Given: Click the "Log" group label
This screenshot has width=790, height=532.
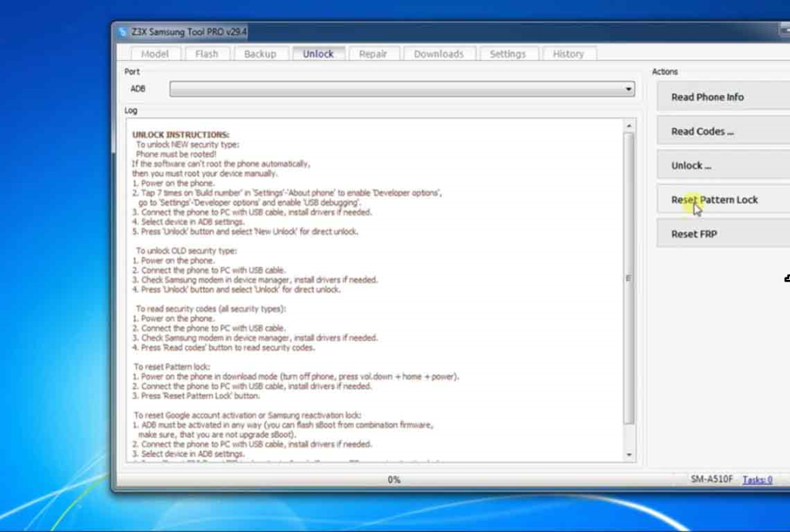Looking at the screenshot, I should [130, 110].
